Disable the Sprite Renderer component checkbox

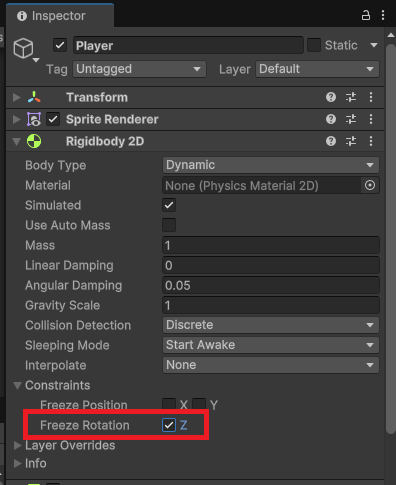pos(53,119)
